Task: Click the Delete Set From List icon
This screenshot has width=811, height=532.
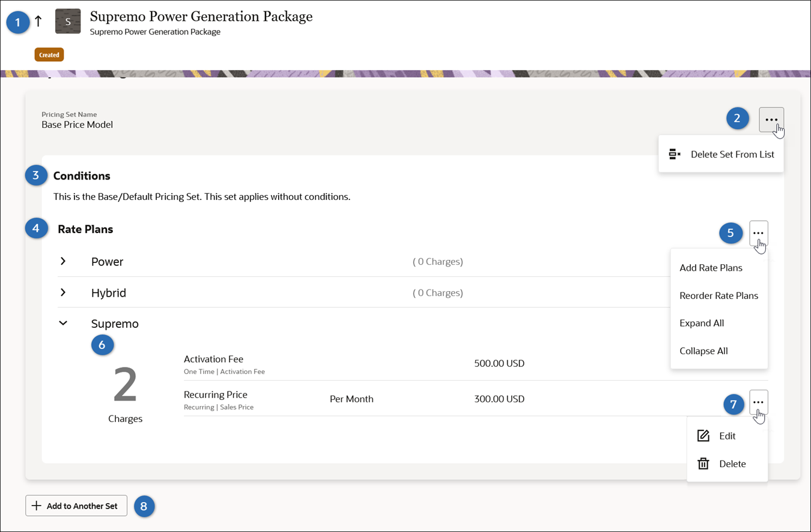Action: tap(675, 154)
